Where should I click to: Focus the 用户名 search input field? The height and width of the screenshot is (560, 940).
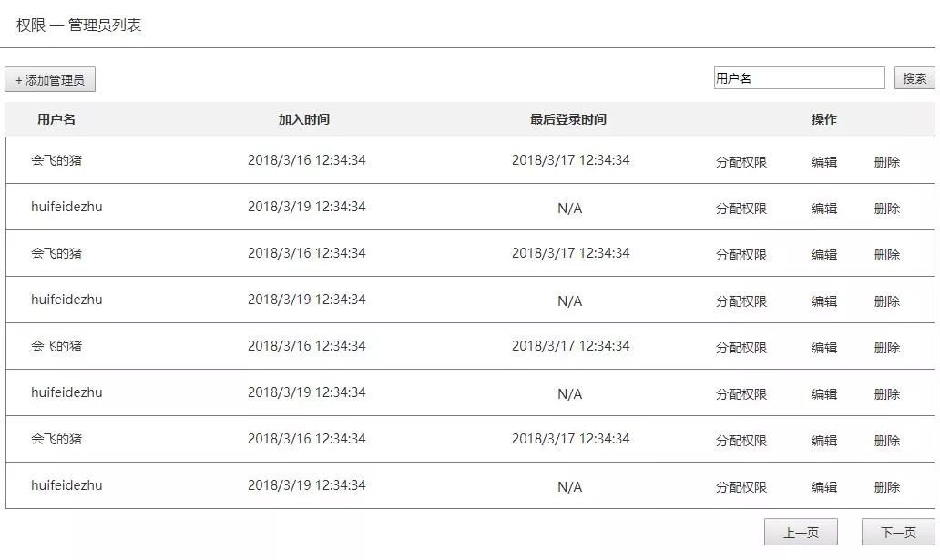(x=799, y=78)
